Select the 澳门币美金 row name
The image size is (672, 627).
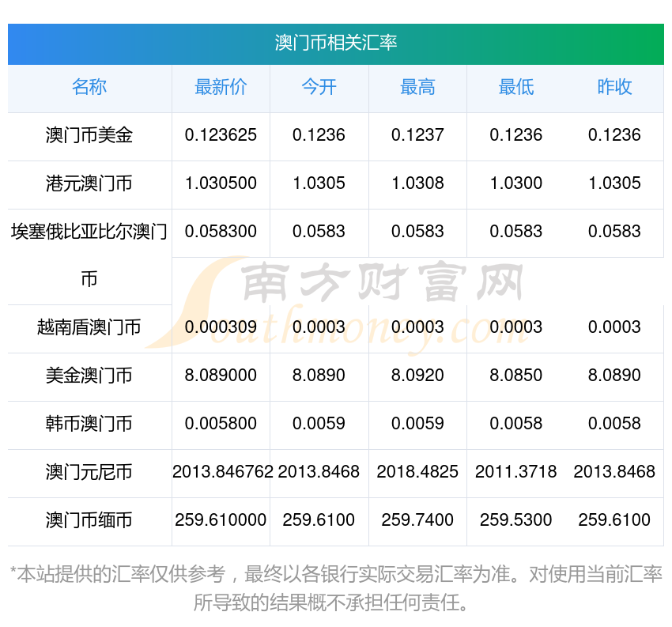89,135
